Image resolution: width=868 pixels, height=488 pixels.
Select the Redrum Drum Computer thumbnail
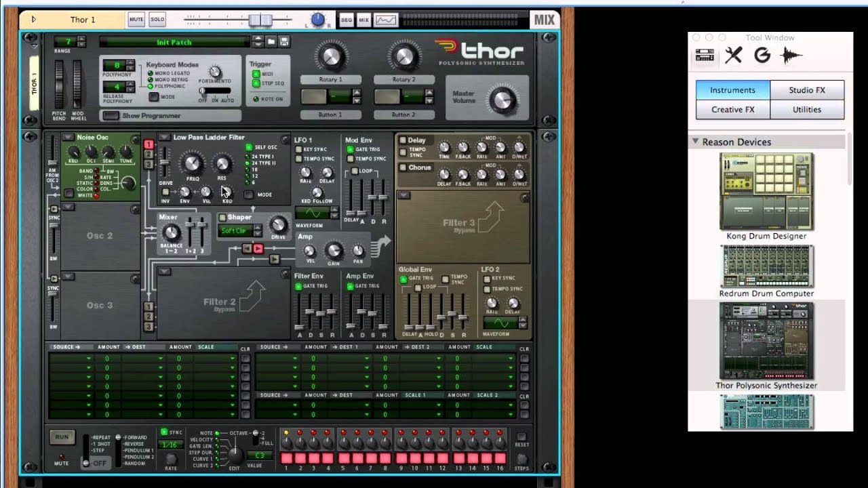click(766, 266)
